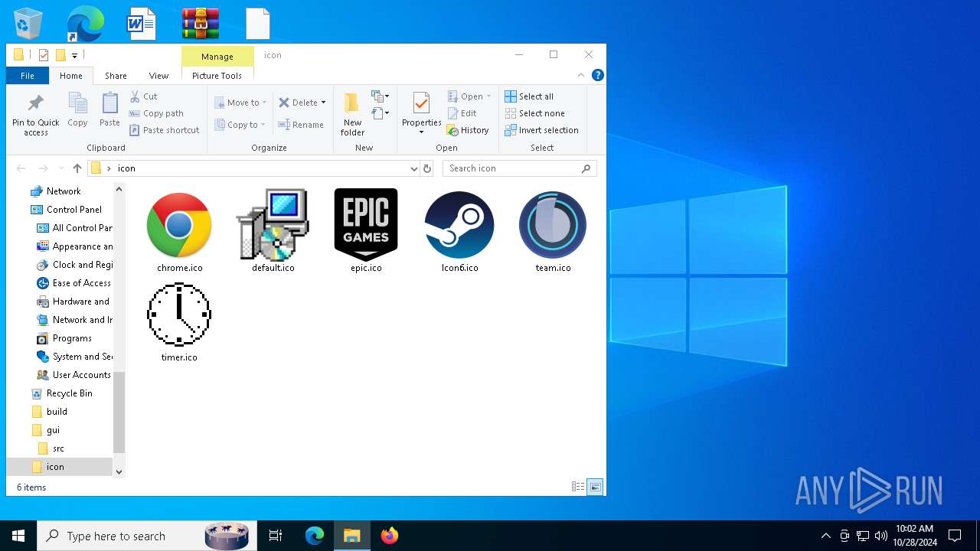Collapse the ribbon with chevron

[x=581, y=75]
